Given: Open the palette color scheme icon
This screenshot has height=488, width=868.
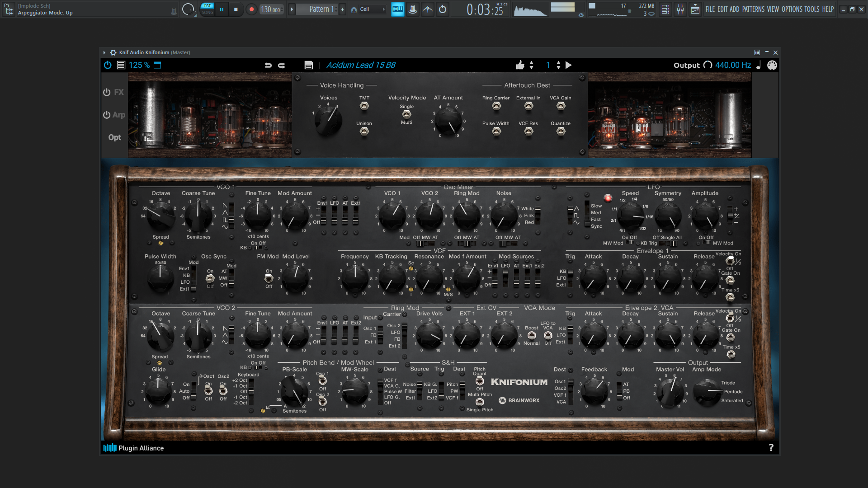Looking at the screenshot, I should 772,65.
